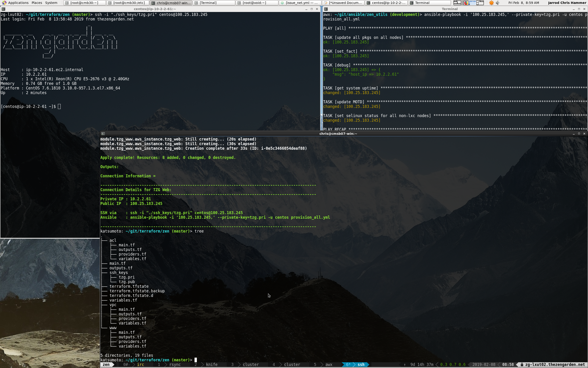Click the ssh_keys directory in tree output
Image resolution: width=588 pixels, height=368 pixels.
tap(119, 273)
